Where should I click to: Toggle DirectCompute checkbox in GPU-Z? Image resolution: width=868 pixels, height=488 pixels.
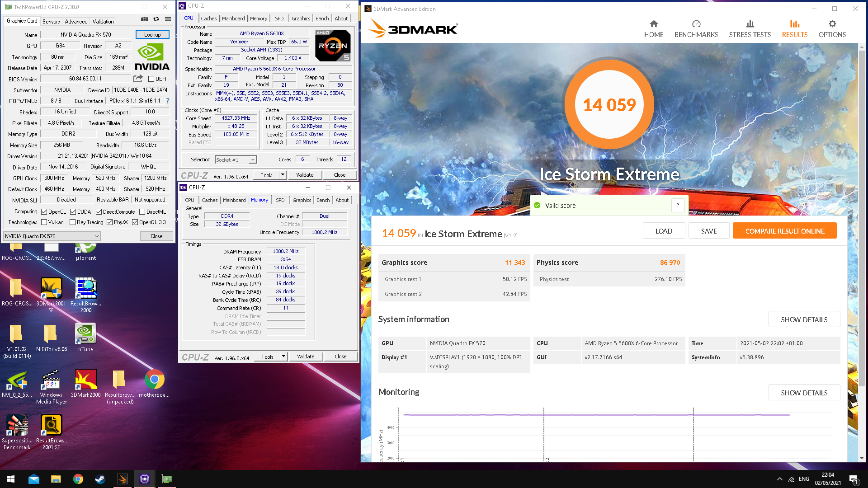pos(99,212)
